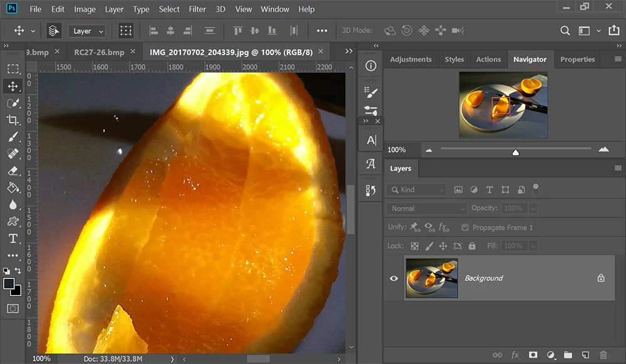Select the Eraser tool in the toolbar
Screen dimensions: 626x364
(x=13, y=171)
